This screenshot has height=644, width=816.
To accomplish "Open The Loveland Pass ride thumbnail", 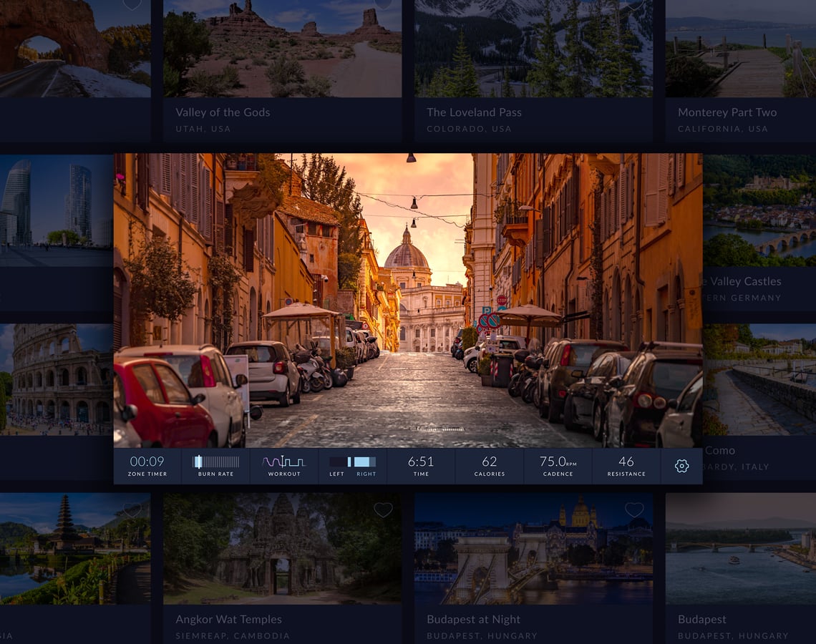I will 533,49.
